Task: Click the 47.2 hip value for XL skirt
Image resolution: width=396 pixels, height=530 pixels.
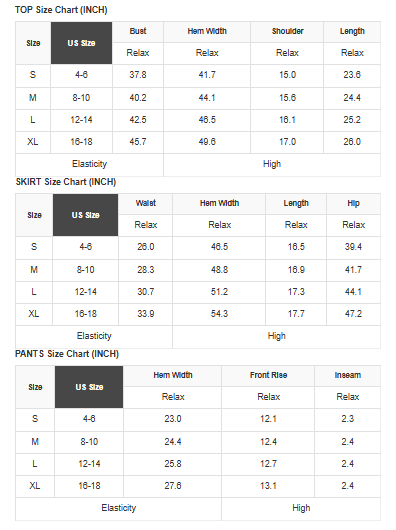Action: point(353,314)
